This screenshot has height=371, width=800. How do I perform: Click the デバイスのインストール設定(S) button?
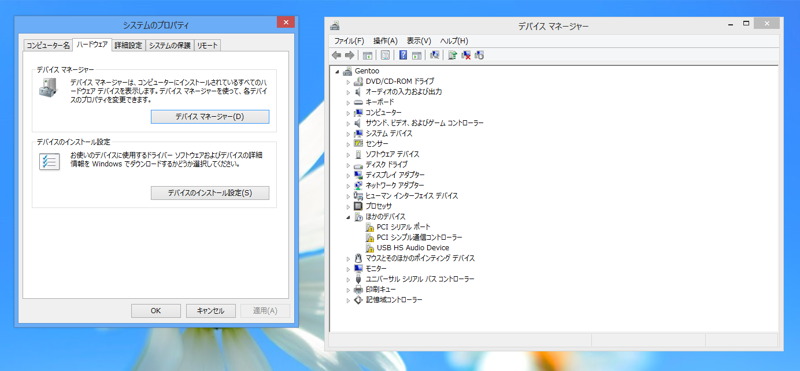click(x=210, y=193)
